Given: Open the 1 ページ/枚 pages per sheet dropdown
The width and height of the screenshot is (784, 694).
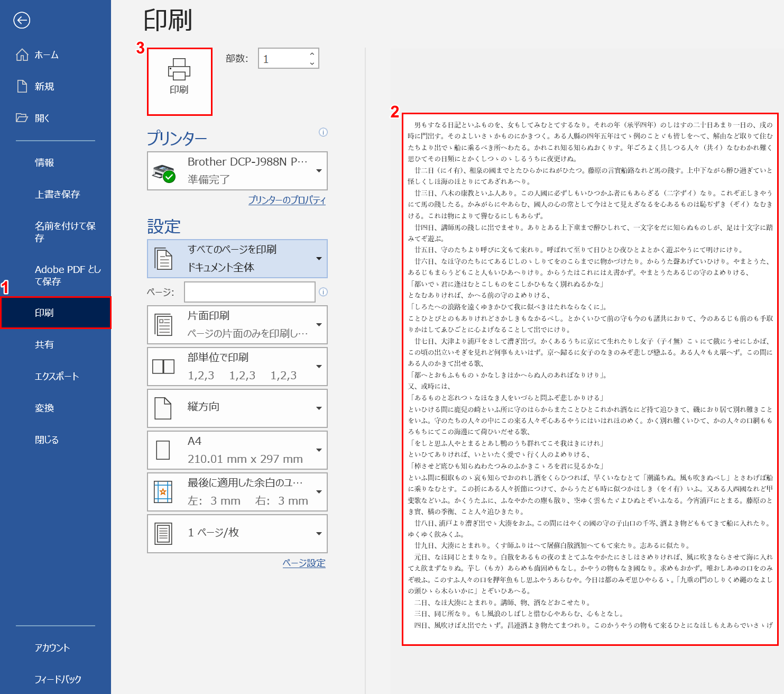Looking at the screenshot, I should pos(237,534).
